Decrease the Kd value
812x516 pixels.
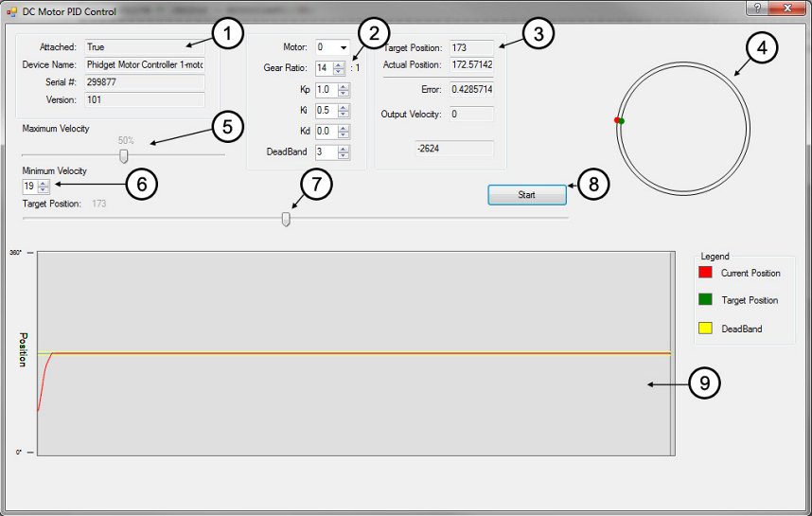click(x=344, y=134)
